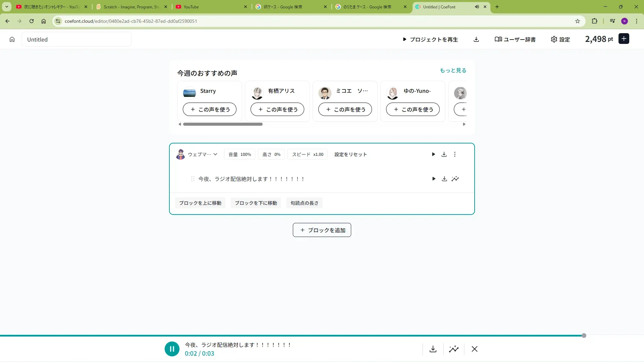The height and width of the screenshot is (362, 644).
Task: Open ユーザー辞書 from the top menu
Action: 515,40
